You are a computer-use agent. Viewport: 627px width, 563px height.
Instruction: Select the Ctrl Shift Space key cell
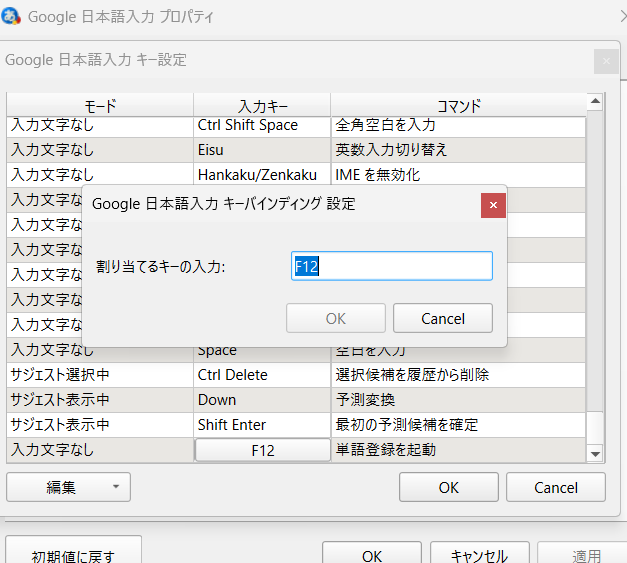[x=262, y=126]
